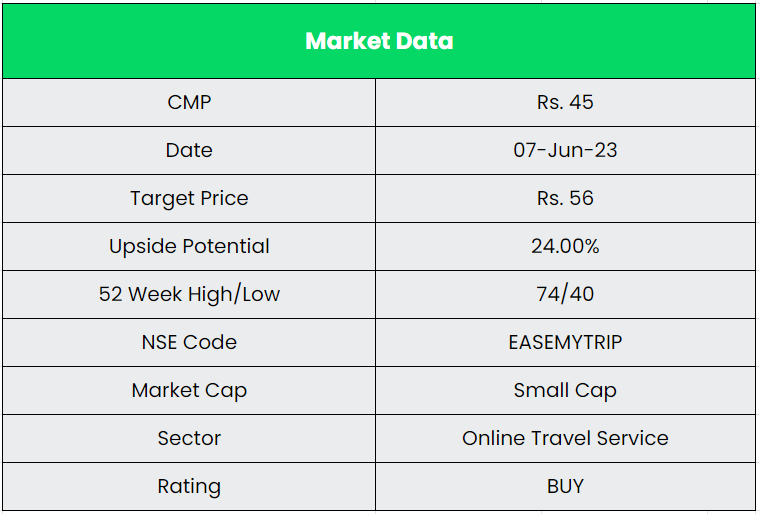The image size is (760, 514).
Task: Click the Rs. 56 target value
Action: pyautogui.click(x=565, y=198)
